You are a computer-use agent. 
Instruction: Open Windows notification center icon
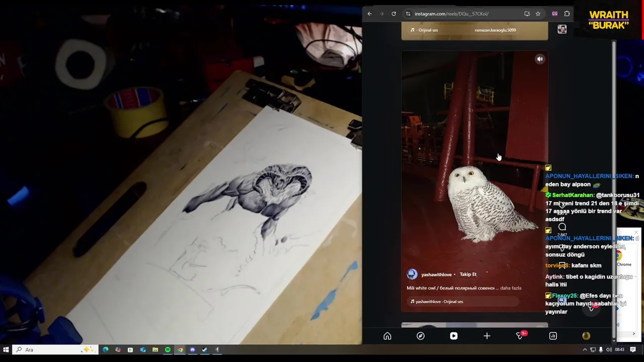tap(633, 349)
